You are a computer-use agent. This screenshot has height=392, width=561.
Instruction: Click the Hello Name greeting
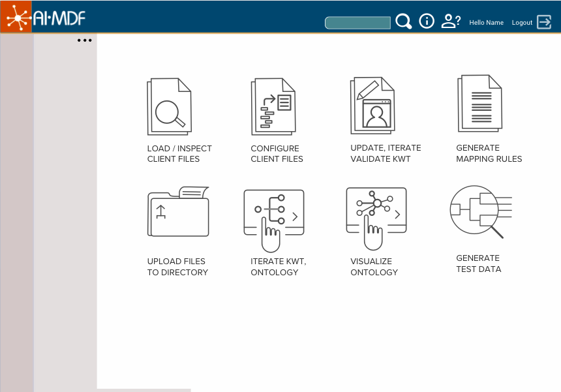pyautogui.click(x=486, y=23)
